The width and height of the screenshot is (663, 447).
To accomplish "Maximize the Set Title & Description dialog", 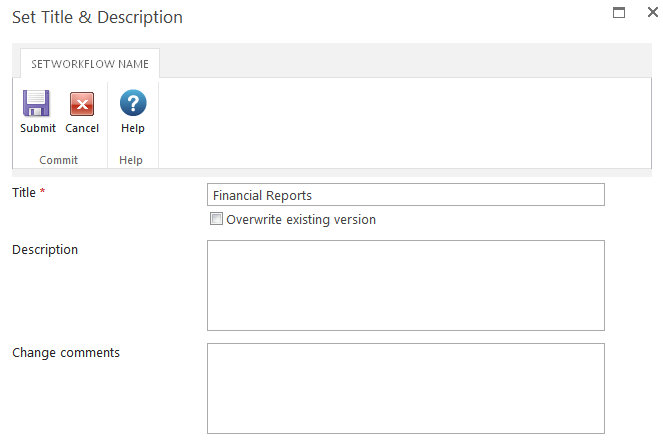I will coord(619,13).
